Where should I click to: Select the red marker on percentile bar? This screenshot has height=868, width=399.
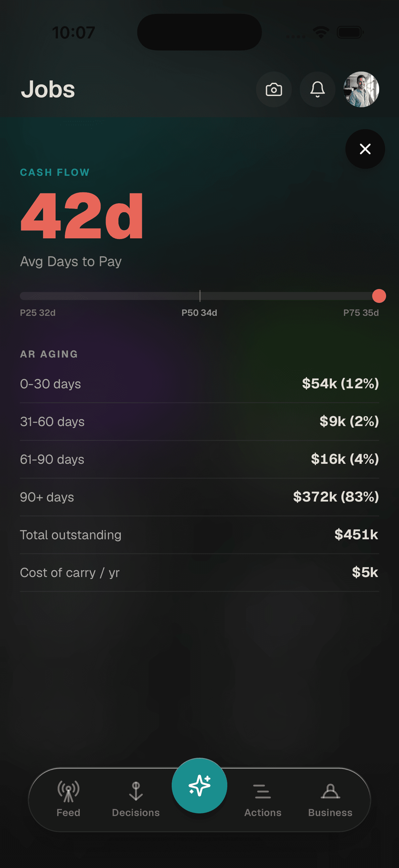[379, 296]
